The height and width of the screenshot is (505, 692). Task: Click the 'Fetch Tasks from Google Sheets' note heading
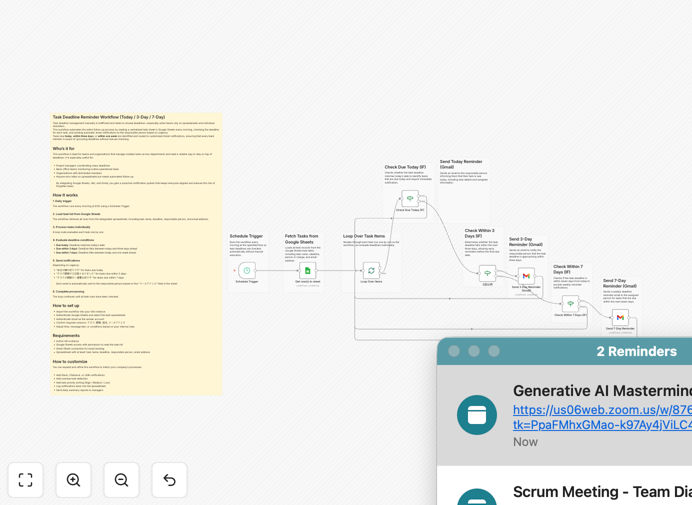pyautogui.click(x=301, y=239)
